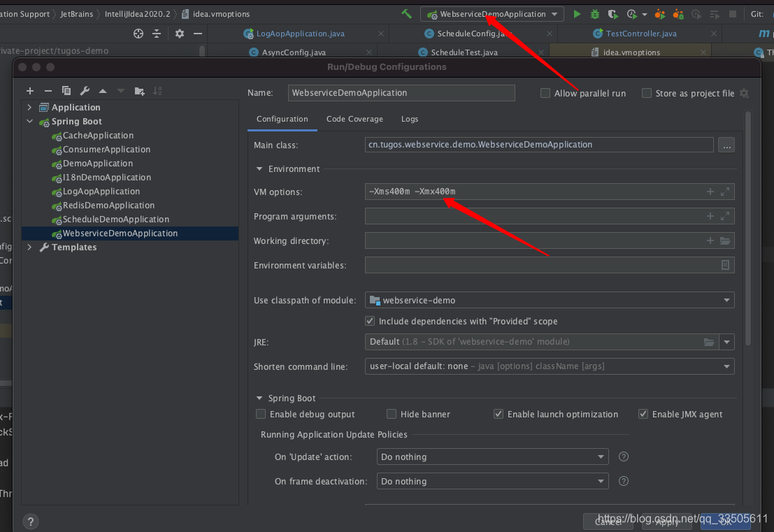774x532 pixels.
Task: Toggle Enable JMX agent checkbox
Action: [643, 414]
